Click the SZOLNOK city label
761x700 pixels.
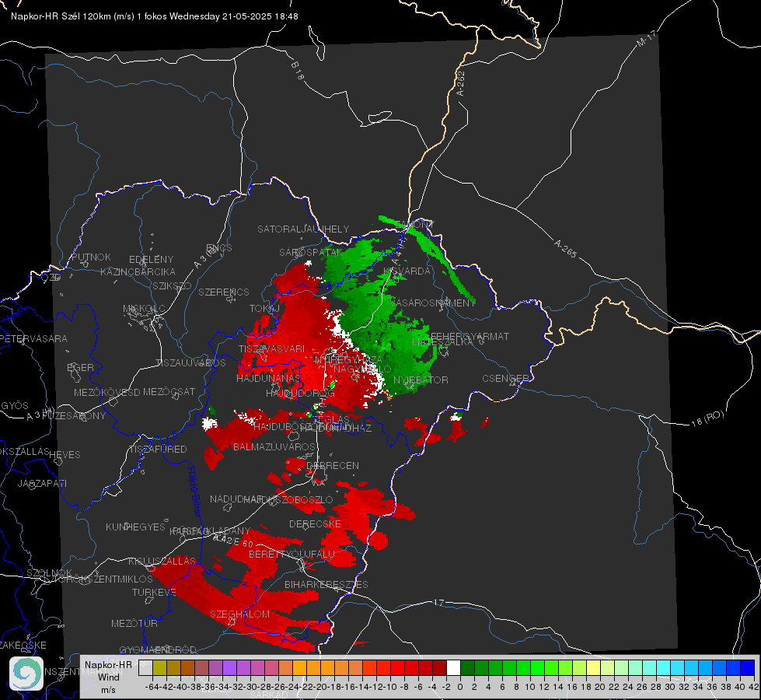click(x=50, y=573)
